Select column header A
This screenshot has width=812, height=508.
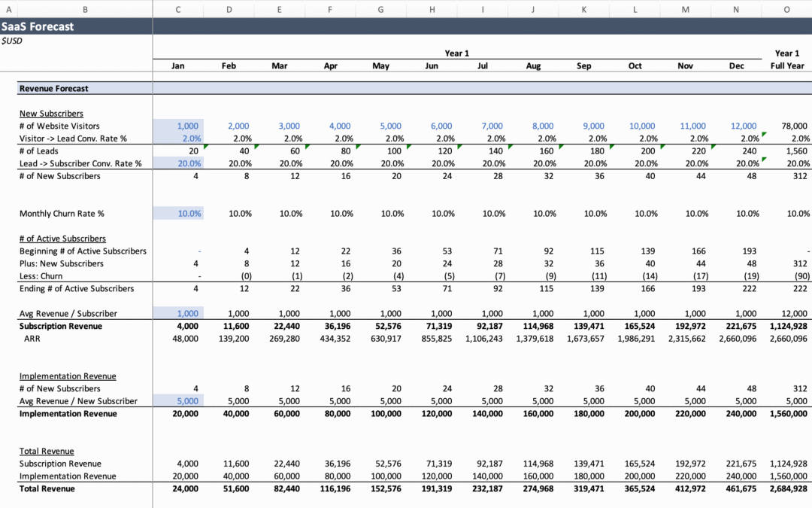[9, 10]
